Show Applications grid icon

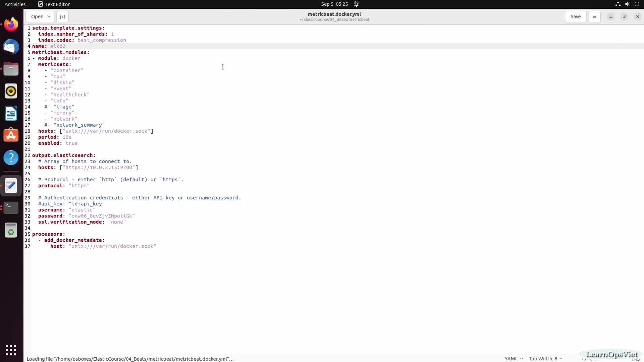[11, 350]
